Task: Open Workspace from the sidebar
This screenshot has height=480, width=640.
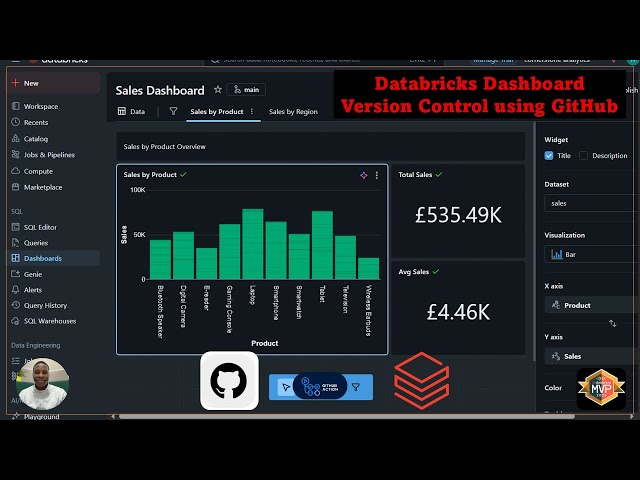Action: [41, 106]
